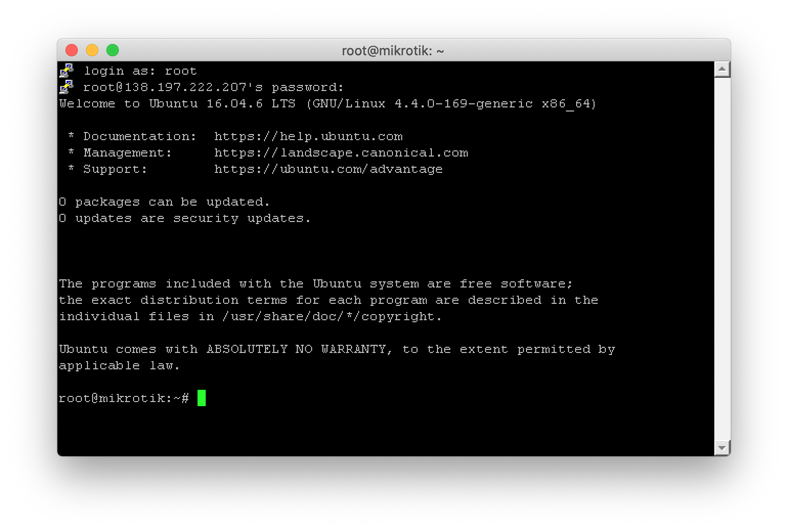Click the 'Management:' label
The image size is (788, 532).
coord(127,153)
